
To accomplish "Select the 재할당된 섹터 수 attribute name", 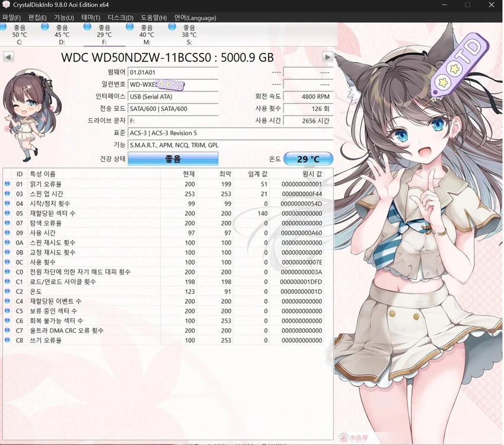I will click(x=52, y=213).
